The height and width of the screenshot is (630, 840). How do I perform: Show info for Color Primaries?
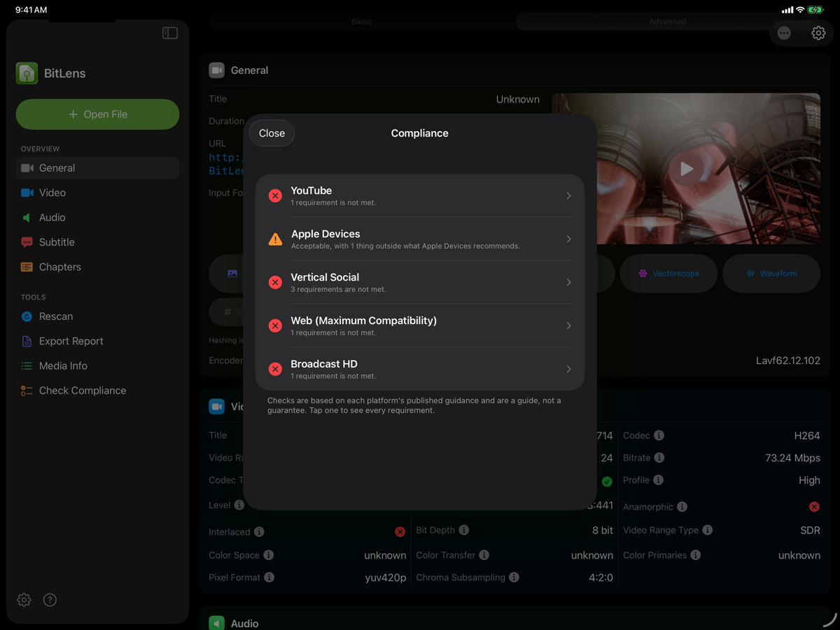(696, 555)
